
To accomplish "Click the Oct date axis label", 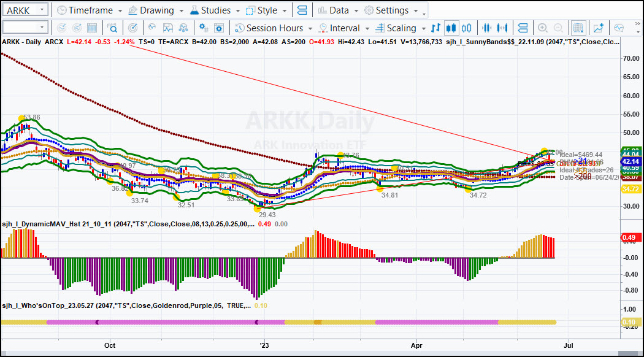I will click(110, 345).
